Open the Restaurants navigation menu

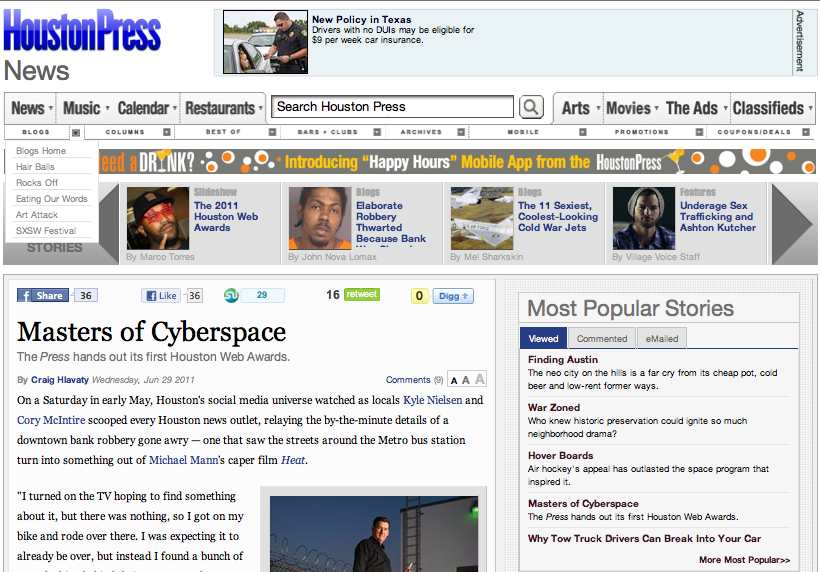click(223, 108)
